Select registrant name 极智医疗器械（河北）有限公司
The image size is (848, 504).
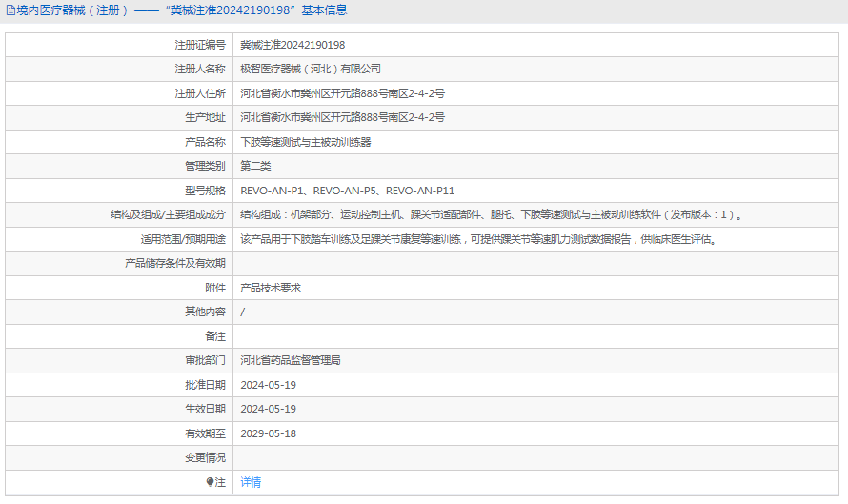click(x=311, y=70)
